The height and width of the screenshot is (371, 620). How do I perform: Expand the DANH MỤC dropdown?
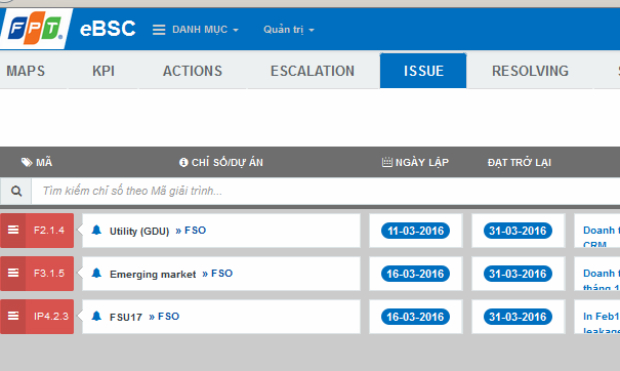pos(205,30)
